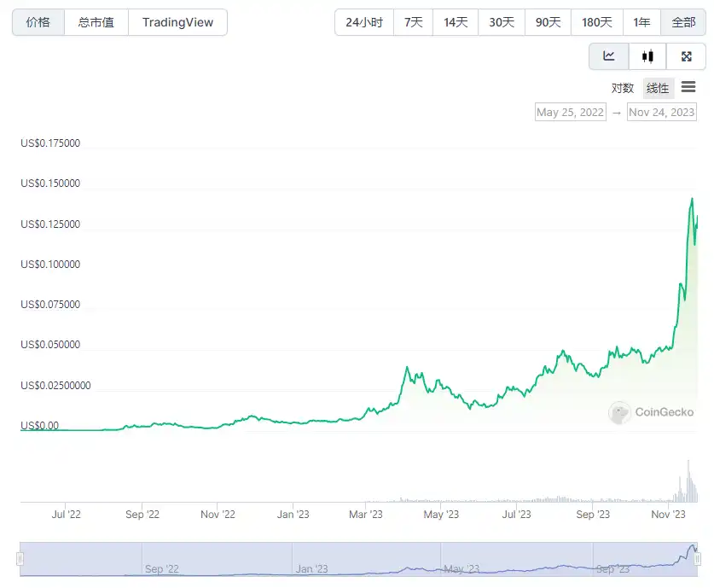Click the Sep '23 x-axis label below the chart
The image size is (714, 588).
pos(593,515)
